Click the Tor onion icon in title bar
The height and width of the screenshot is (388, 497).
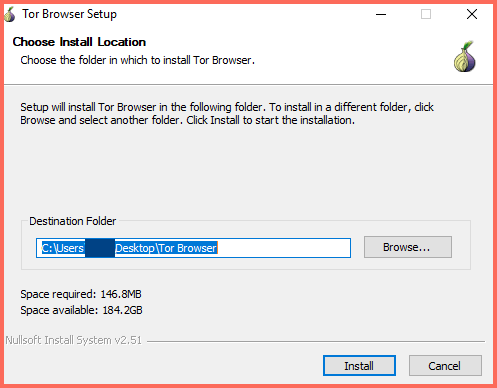click(x=10, y=14)
